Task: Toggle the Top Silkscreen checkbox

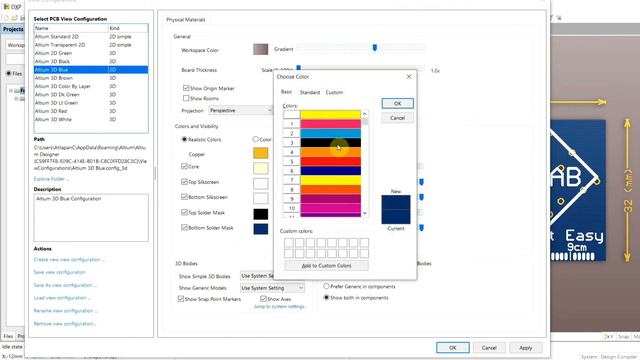Action: point(184,182)
